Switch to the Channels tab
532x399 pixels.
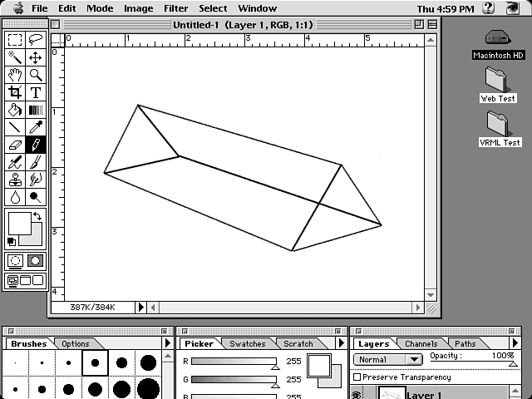tap(421, 343)
